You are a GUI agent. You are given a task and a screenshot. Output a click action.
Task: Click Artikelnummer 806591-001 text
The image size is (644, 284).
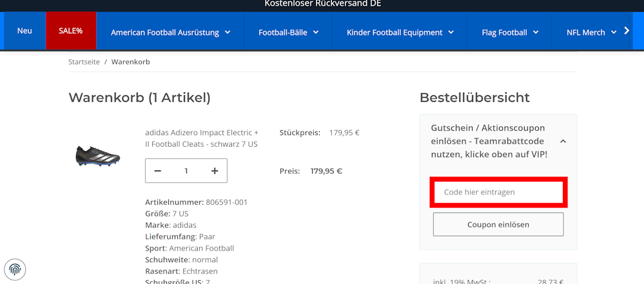pos(197,202)
